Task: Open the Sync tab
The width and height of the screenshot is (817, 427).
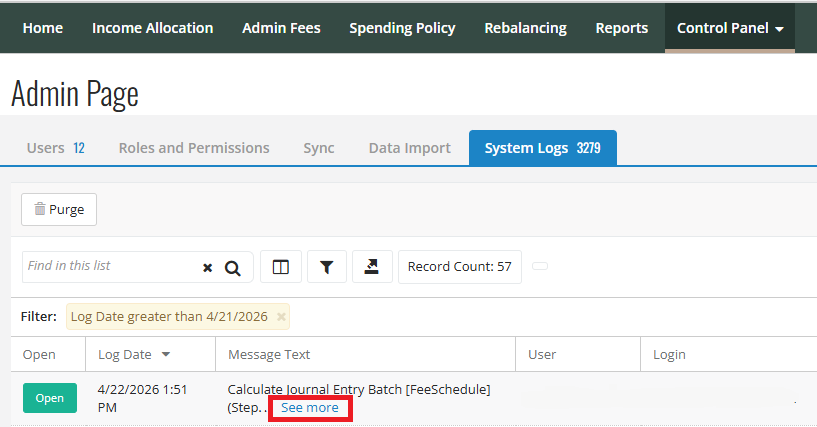Action: (319, 148)
